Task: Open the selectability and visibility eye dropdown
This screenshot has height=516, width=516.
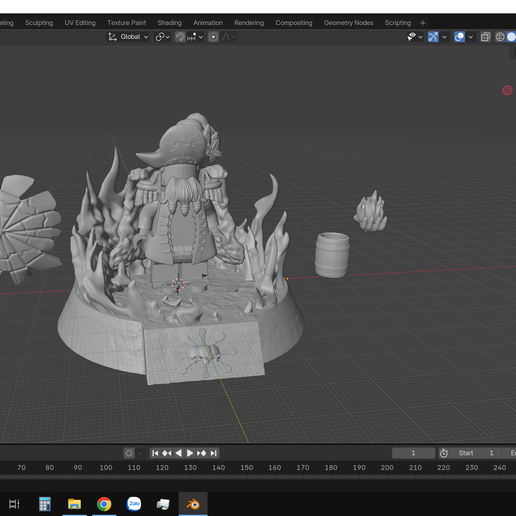Action: point(415,37)
